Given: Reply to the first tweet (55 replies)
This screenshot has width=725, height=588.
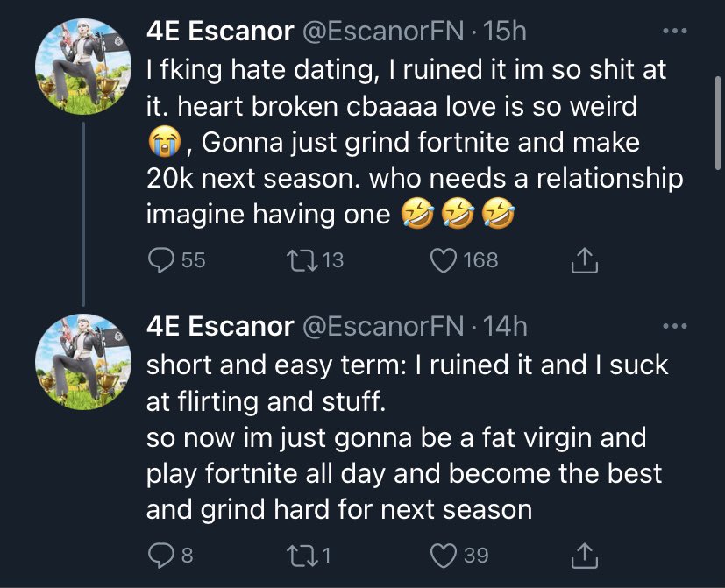Looking at the screenshot, I should 162,259.
